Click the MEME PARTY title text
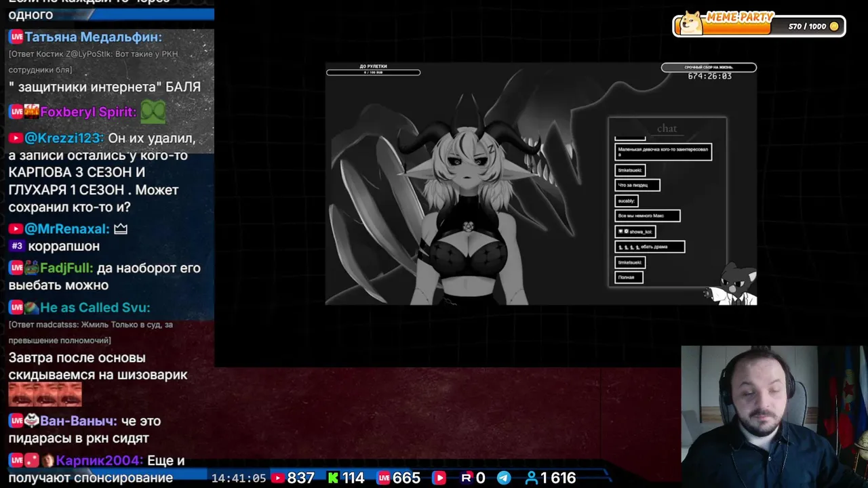This screenshot has width=868, height=488. (739, 18)
